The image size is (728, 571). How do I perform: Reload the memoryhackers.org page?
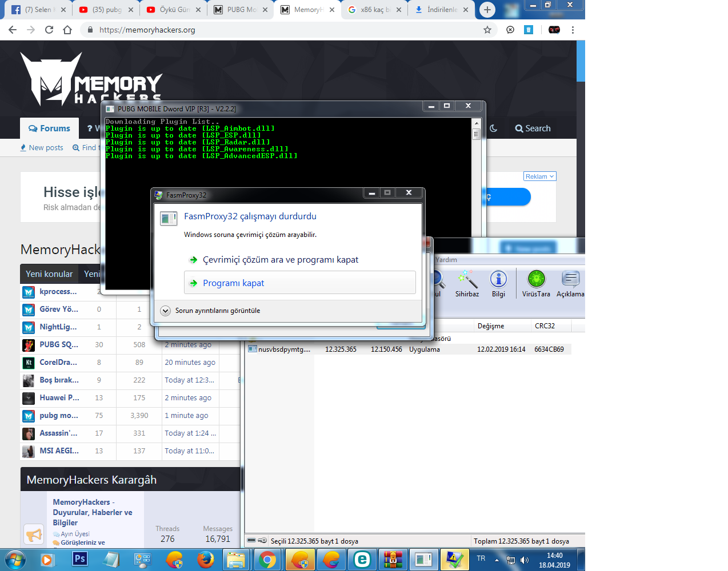[x=49, y=30]
